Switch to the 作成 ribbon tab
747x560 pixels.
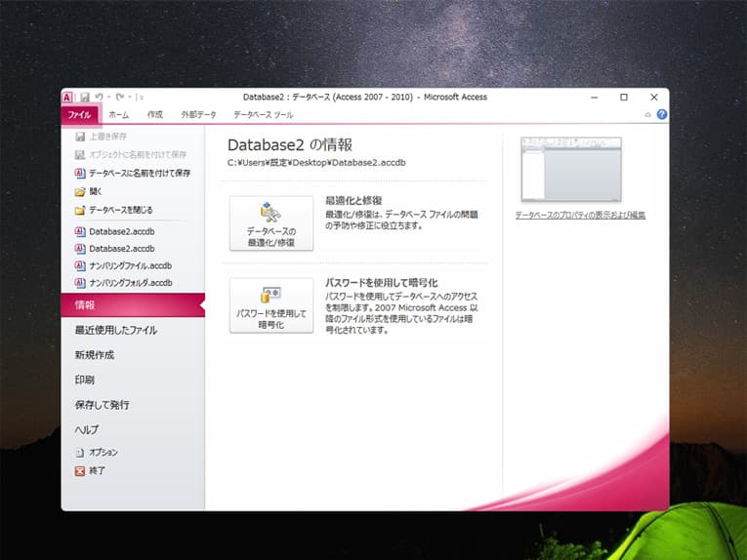[x=155, y=115]
